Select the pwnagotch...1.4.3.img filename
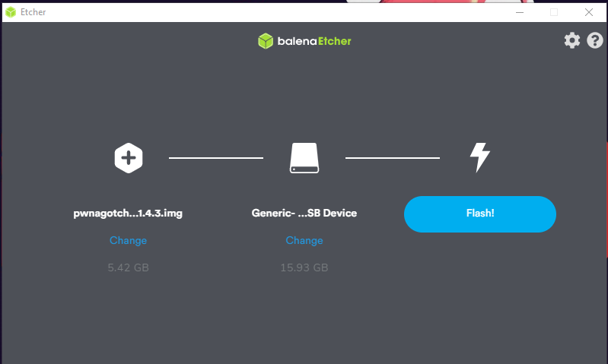Image resolution: width=608 pixels, height=364 pixels. (x=128, y=214)
